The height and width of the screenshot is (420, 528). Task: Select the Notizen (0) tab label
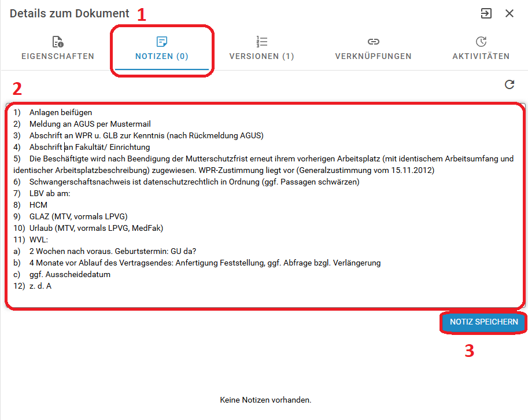click(x=162, y=56)
